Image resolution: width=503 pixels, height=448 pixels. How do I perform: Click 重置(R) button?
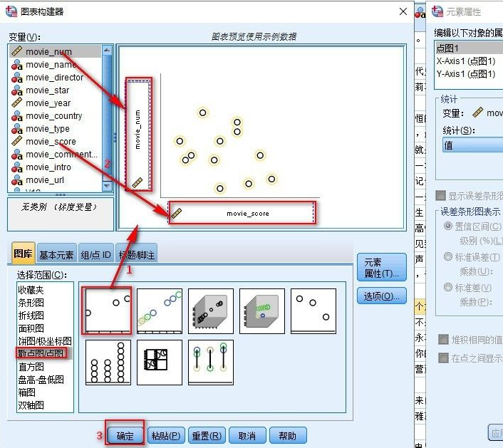coord(207,435)
